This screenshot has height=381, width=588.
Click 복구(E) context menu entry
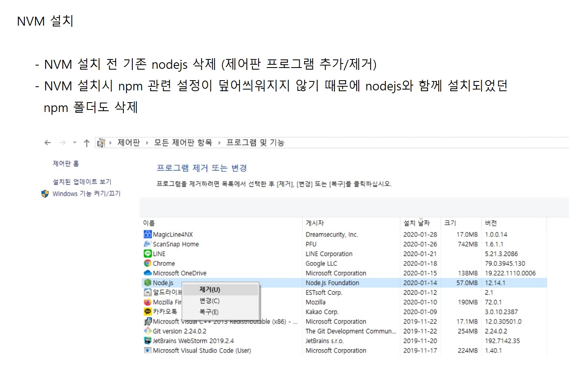(x=209, y=312)
